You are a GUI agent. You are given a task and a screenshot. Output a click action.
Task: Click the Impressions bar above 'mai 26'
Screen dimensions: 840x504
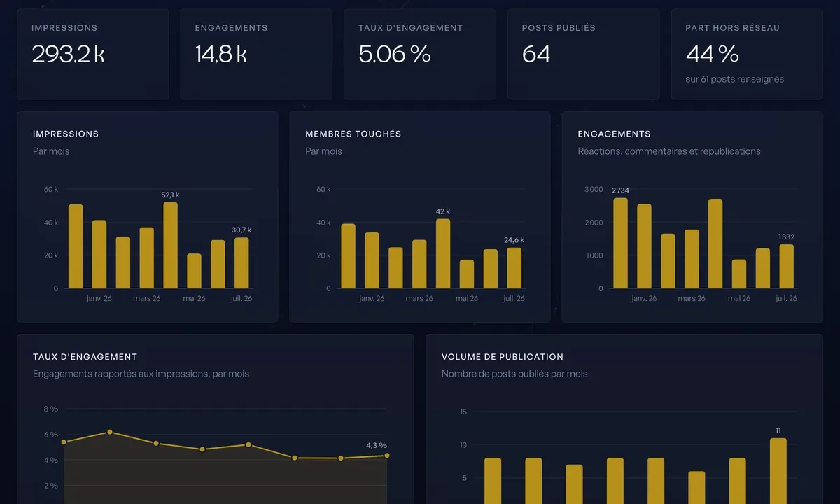[194, 271]
